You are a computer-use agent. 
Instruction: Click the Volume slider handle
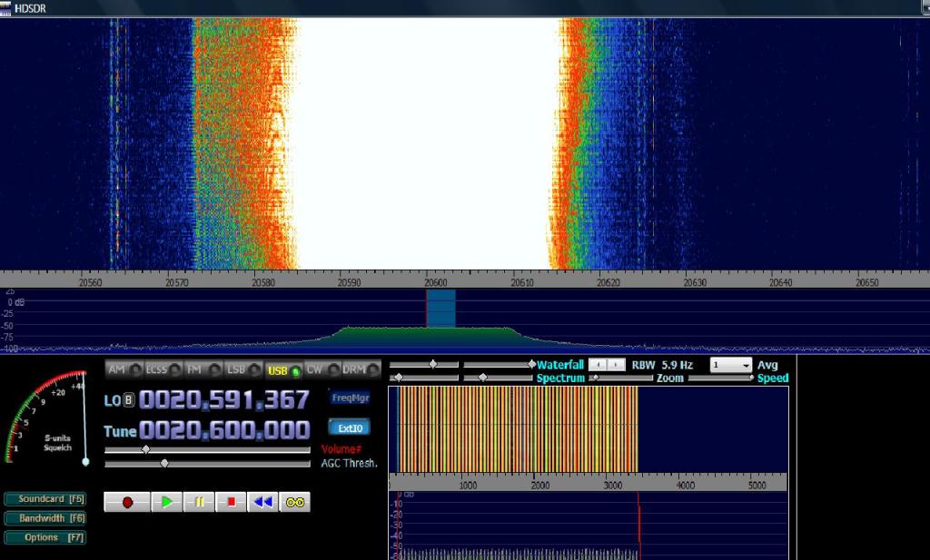[145, 449]
